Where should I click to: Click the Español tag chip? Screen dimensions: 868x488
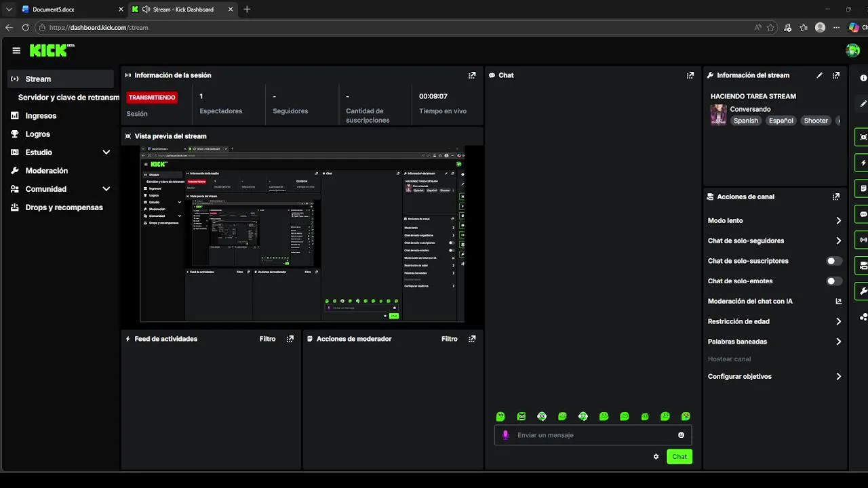point(781,121)
